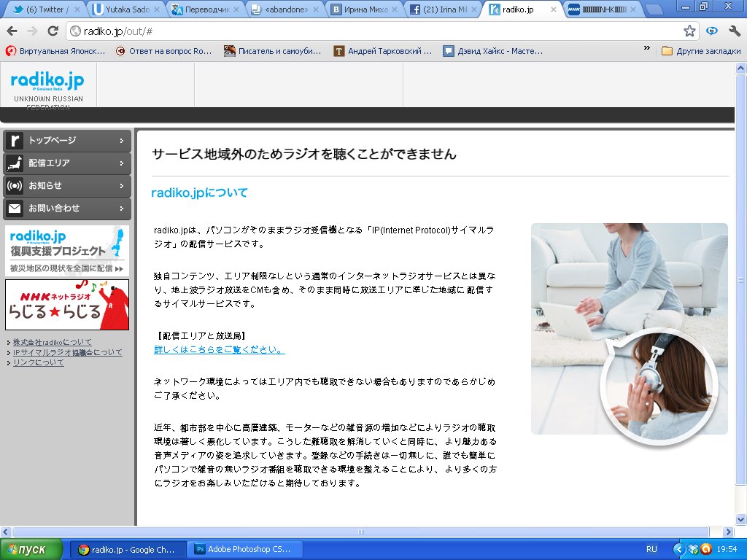Screen dimensions: 747x560
Task: Open the Виртуальная Японск… bookmark
Action: (x=55, y=51)
